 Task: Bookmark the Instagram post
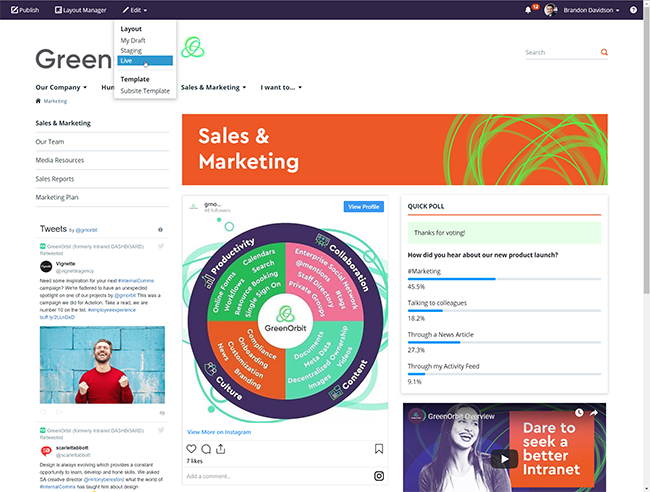pyautogui.click(x=379, y=449)
